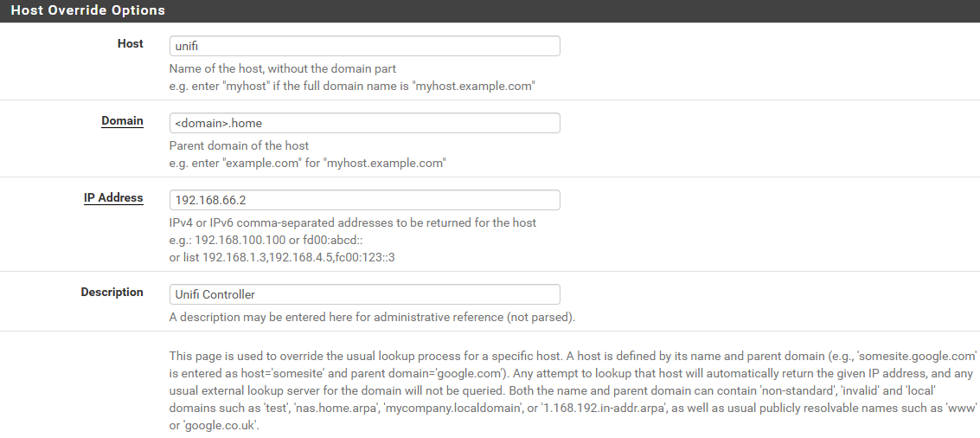The width and height of the screenshot is (980, 438).
Task: Click the Host Override Options panel header
Action: pos(490,10)
